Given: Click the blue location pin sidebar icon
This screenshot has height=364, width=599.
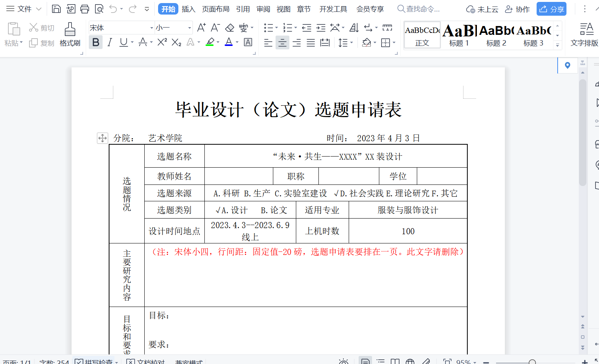Looking at the screenshot, I should point(567,65).
